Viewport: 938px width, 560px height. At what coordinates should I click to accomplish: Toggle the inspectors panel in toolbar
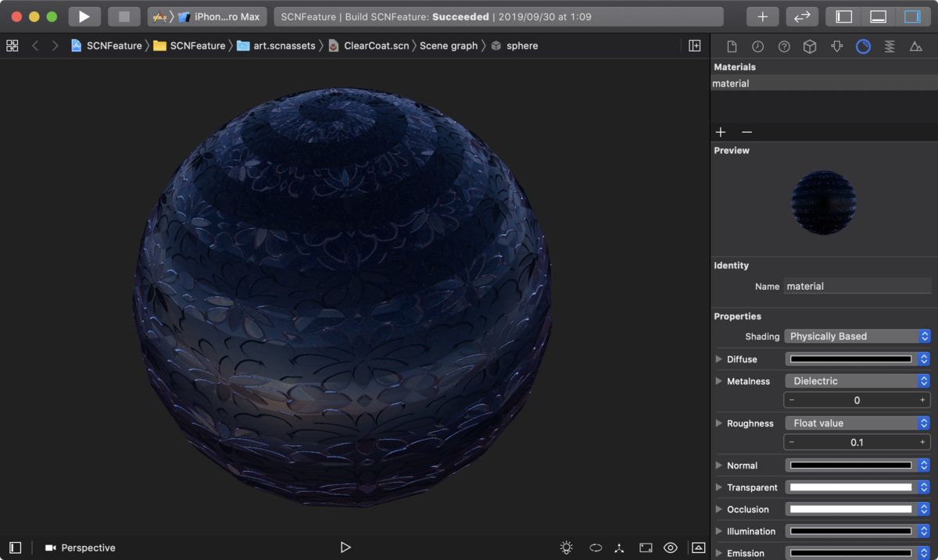coord(912,16)
